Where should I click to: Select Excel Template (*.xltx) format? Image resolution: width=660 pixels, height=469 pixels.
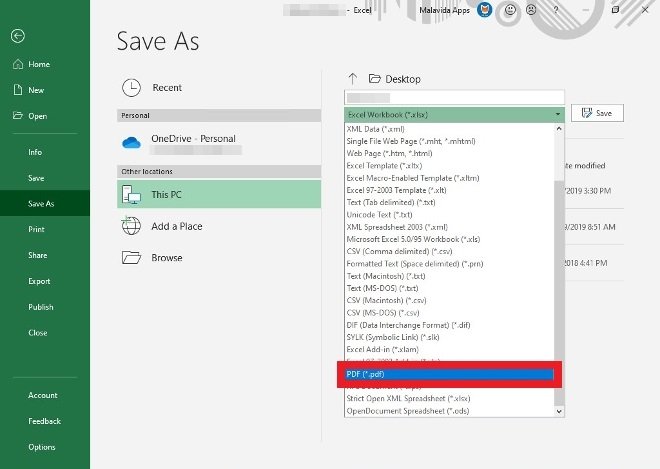point(449,166)
